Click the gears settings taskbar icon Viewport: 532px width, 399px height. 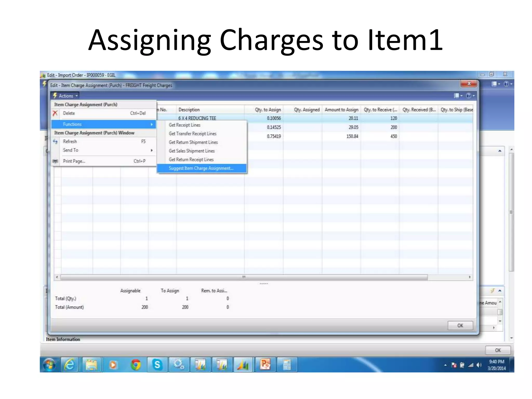[x=179, y=365]
